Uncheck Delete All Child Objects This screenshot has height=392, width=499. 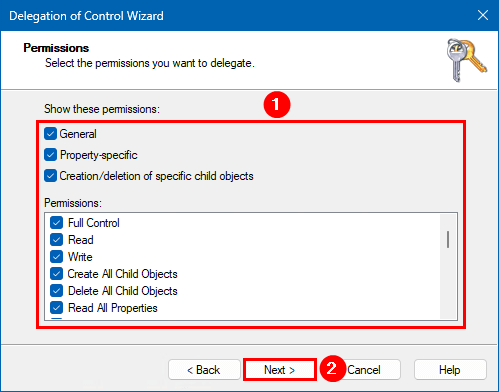pyautogui.click(x=56, y=291)
